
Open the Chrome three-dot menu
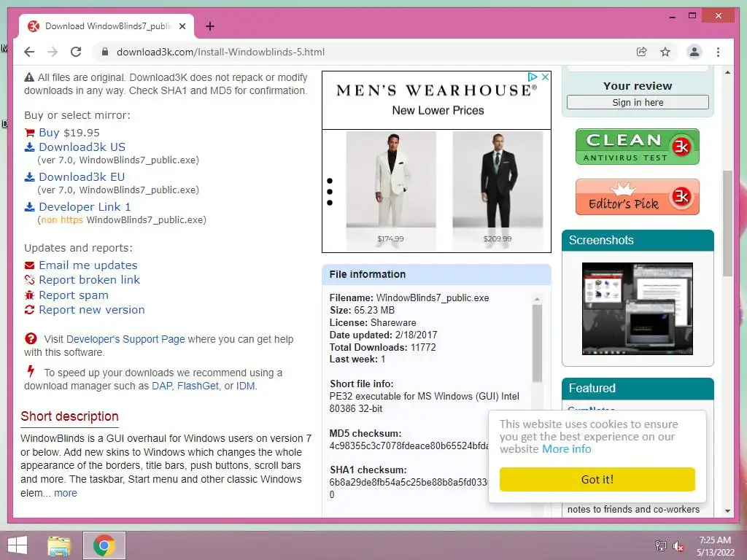coord(718,52)
